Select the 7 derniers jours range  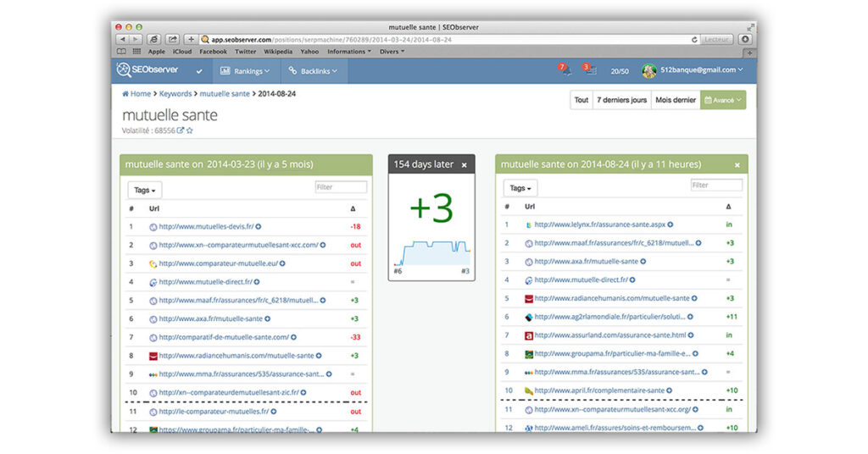(x=620, y=100)
